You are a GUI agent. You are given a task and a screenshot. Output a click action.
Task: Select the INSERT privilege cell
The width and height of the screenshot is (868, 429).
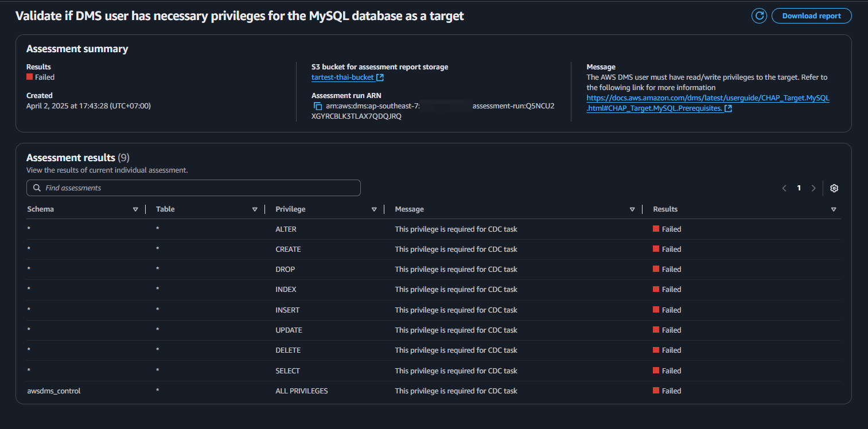coord(287,310)
